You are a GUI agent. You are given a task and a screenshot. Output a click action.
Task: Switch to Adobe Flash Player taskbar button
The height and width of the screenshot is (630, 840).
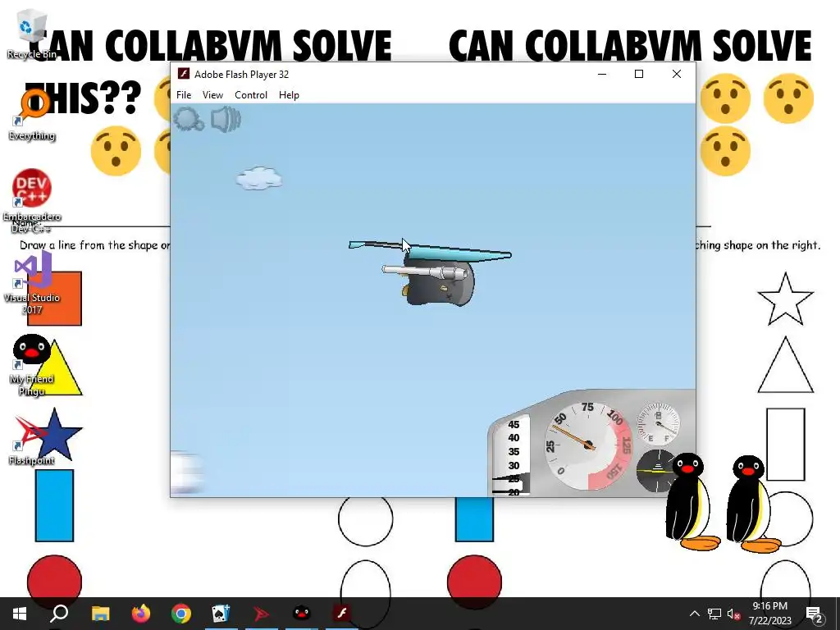342,614
